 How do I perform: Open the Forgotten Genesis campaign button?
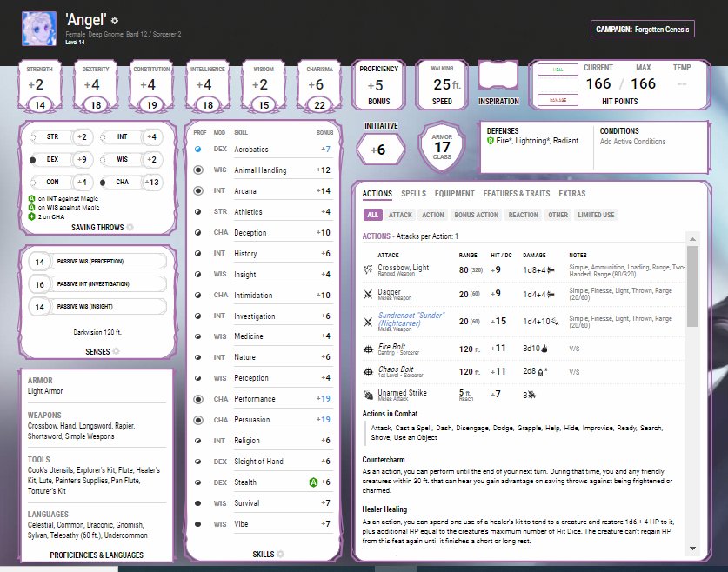pos(643,30)
